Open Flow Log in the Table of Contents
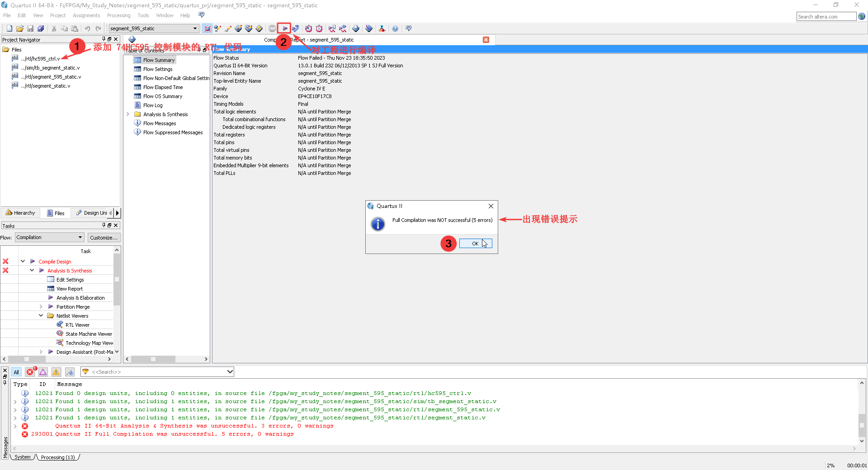 coord(153,105)
